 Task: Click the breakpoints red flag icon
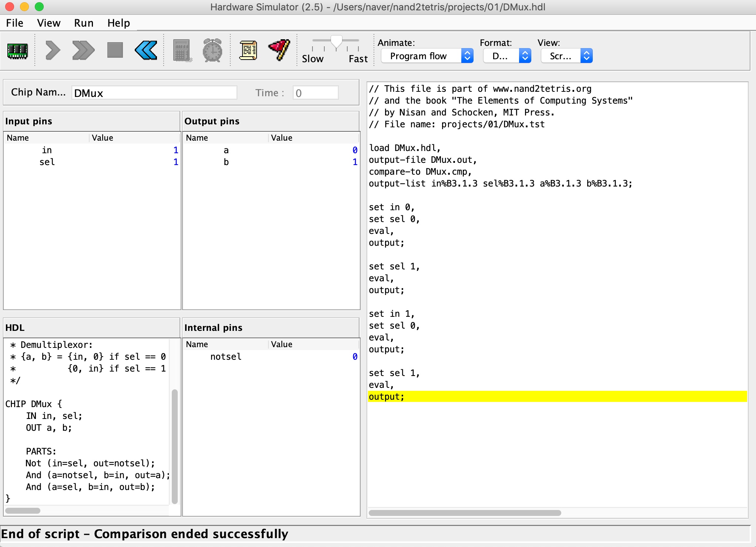(x=279, y=50)
